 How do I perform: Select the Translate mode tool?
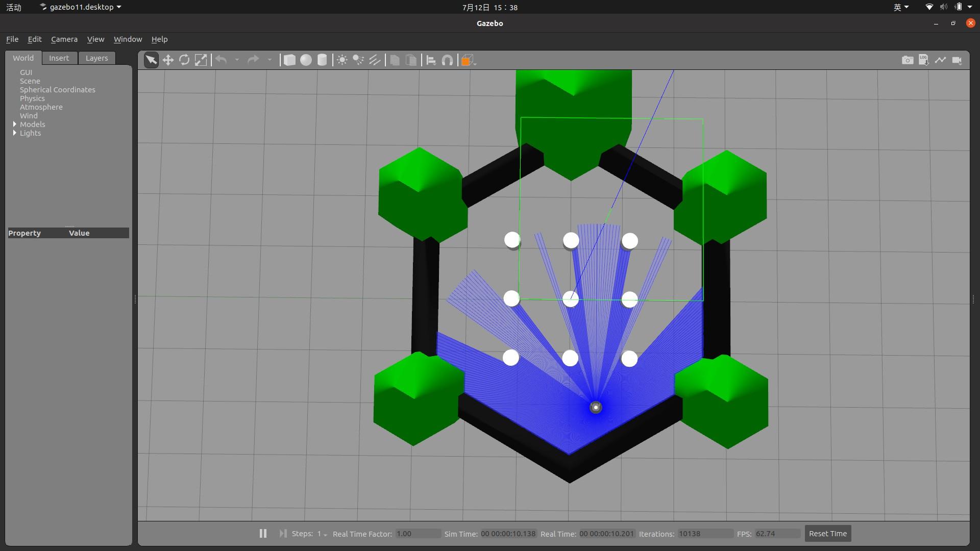click(168, 60)
